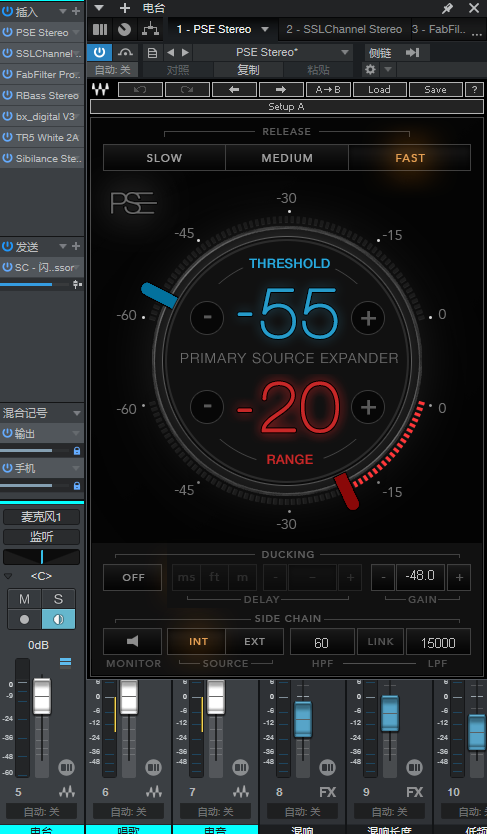This screenshot has width=487, height=834.
Task: Toggle input monitor button on channel 5
Action: (58, 620)
